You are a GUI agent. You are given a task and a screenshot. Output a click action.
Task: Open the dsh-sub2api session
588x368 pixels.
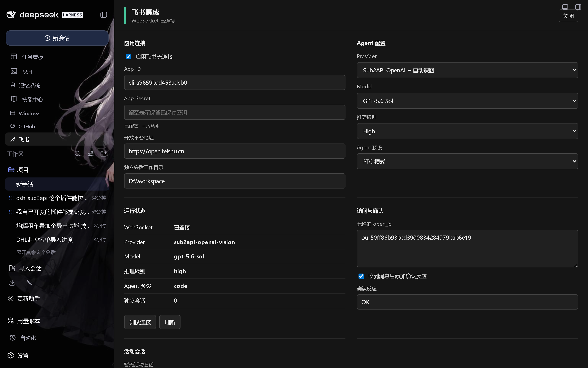tap(57, 198)
